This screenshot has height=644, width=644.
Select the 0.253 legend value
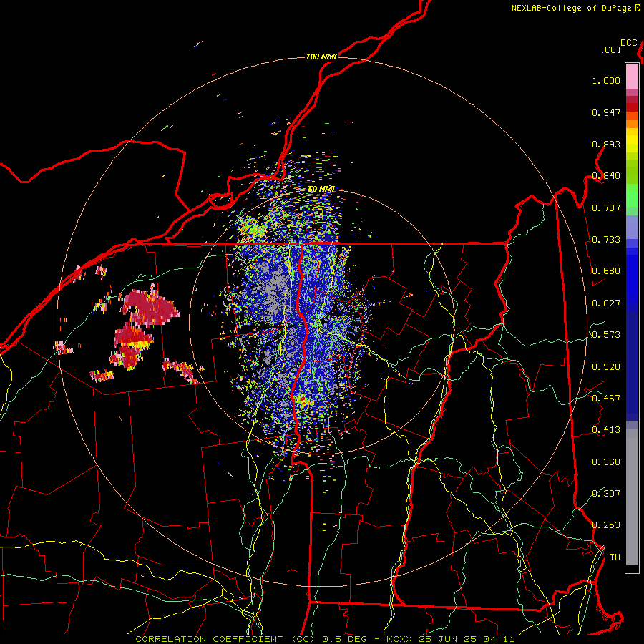[x=606, y=525]
